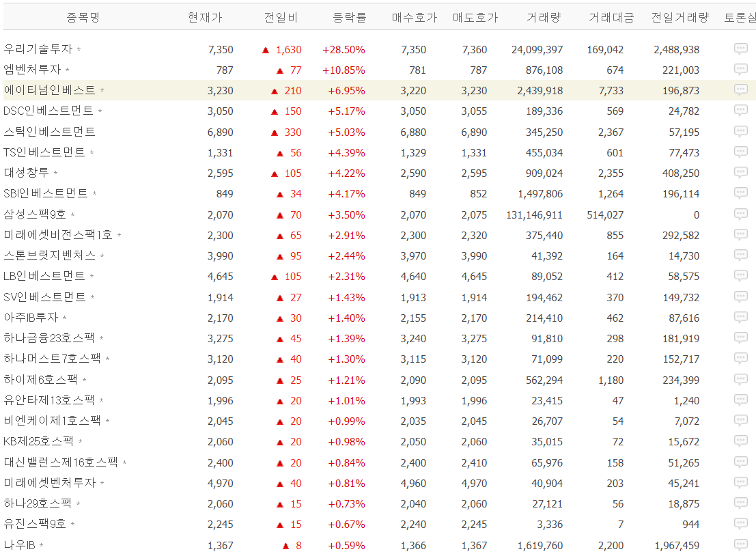Open the 우리기술투자 stock link
This screenshot has width=756, height=556.
coord(38,48)
